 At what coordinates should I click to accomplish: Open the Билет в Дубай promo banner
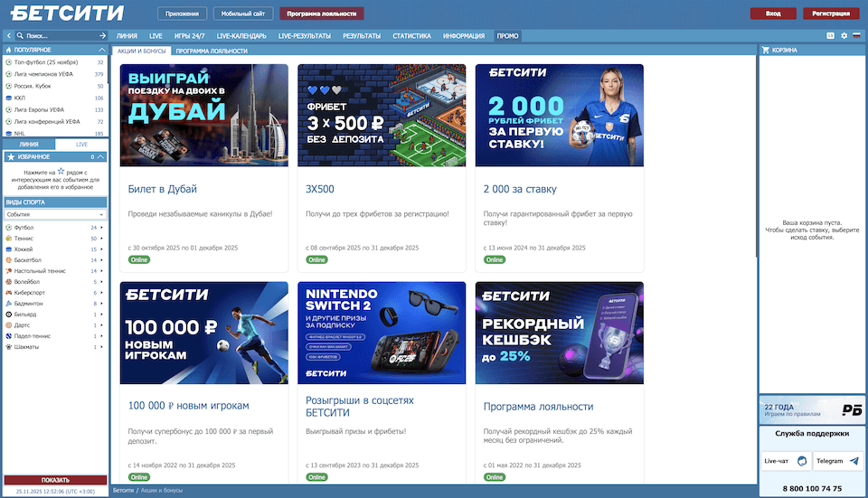[x=203, y=115]
